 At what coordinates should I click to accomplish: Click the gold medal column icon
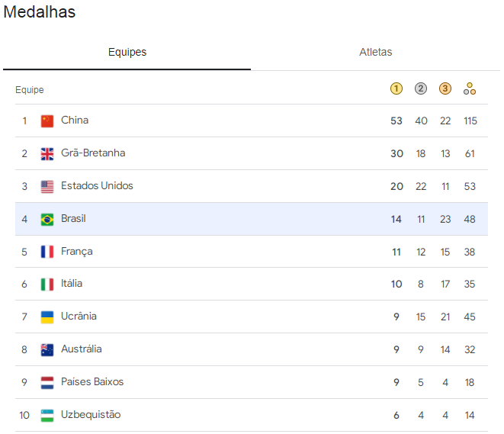(x=396, y=88)
